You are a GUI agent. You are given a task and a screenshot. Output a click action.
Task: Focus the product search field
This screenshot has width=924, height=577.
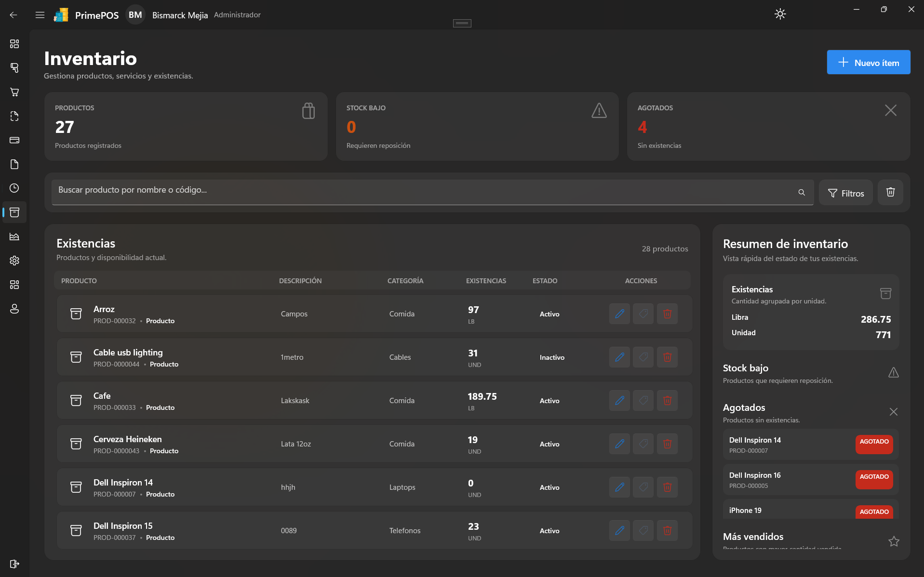(x=432, y=192)
